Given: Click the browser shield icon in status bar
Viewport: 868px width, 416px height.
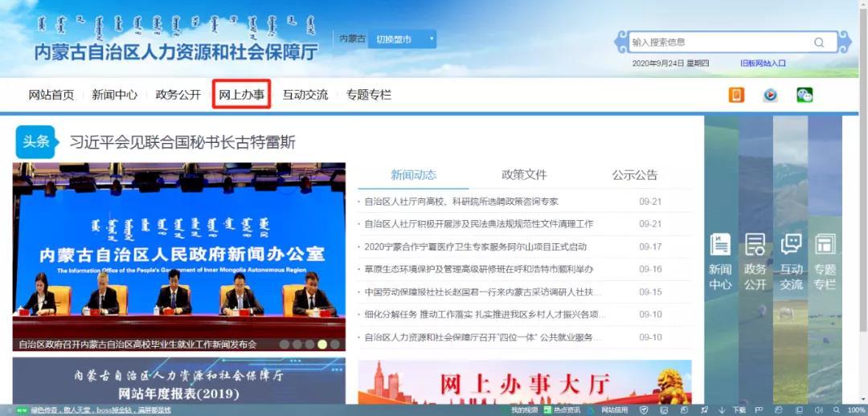Looking at the screenshot, I should point(644,410).
